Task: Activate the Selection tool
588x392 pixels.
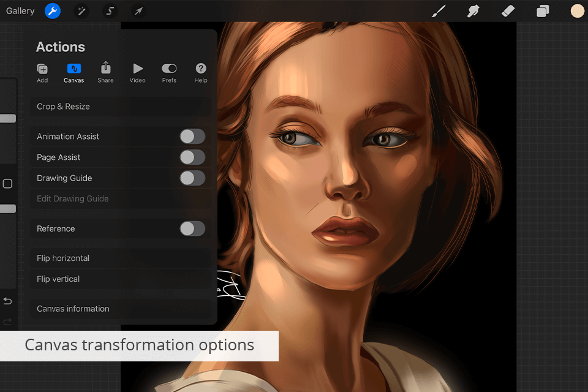Action: tap(110, 11)
